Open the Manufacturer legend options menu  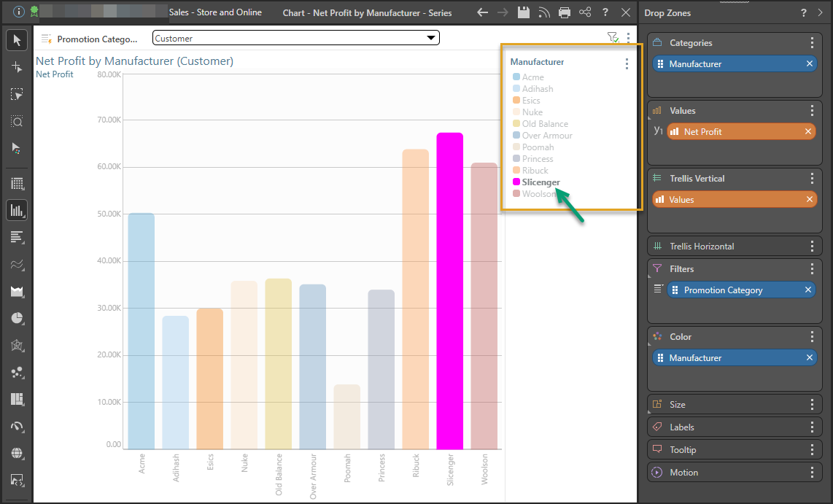pos(627,64)
